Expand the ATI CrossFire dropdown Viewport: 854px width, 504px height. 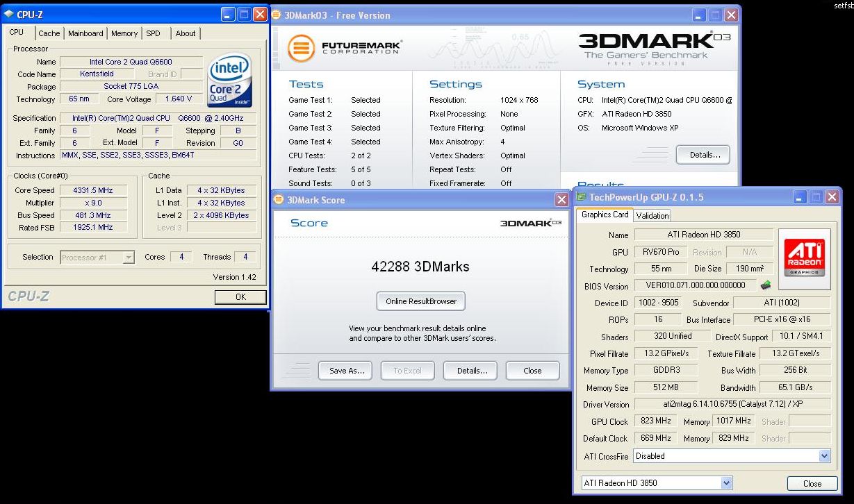tap(824, 456)
